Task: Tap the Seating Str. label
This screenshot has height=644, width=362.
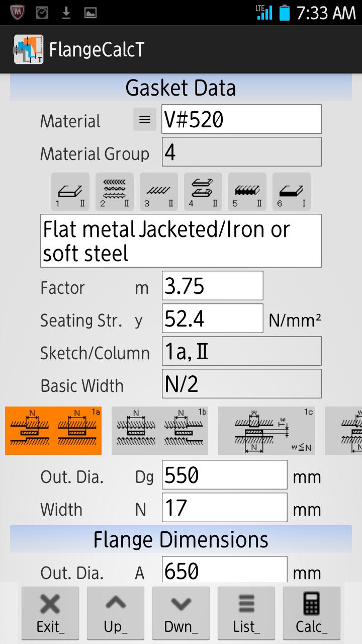Action: [81, 320]
